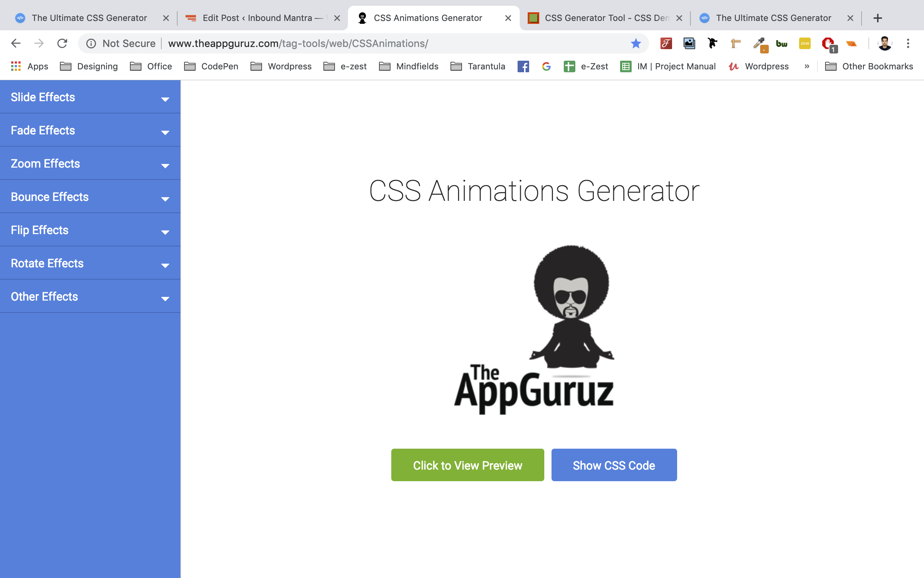The width and height of the screenshot is (924, 578).
Task: Open the IM | Project Manual bookmark
Action: pos(668,66)
